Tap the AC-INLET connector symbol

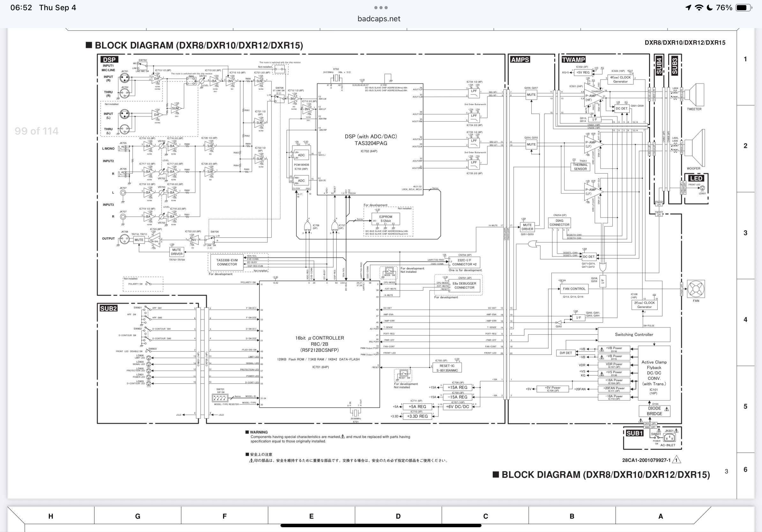point(669,438)
